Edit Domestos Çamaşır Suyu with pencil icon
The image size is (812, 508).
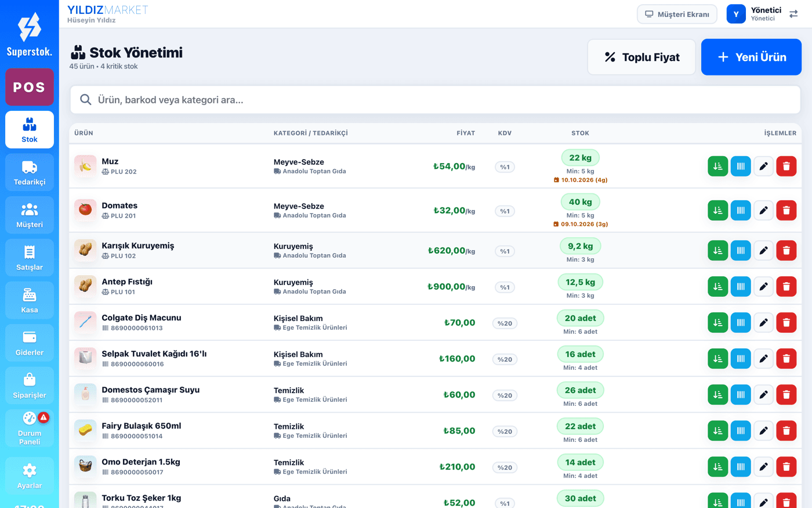[x=763, y=394]
